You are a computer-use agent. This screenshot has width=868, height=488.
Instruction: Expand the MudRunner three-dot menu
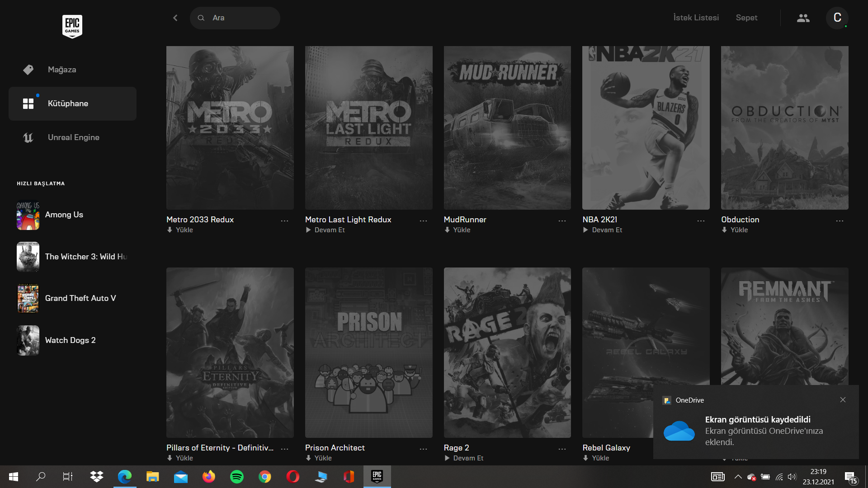(x=562, y=221)
